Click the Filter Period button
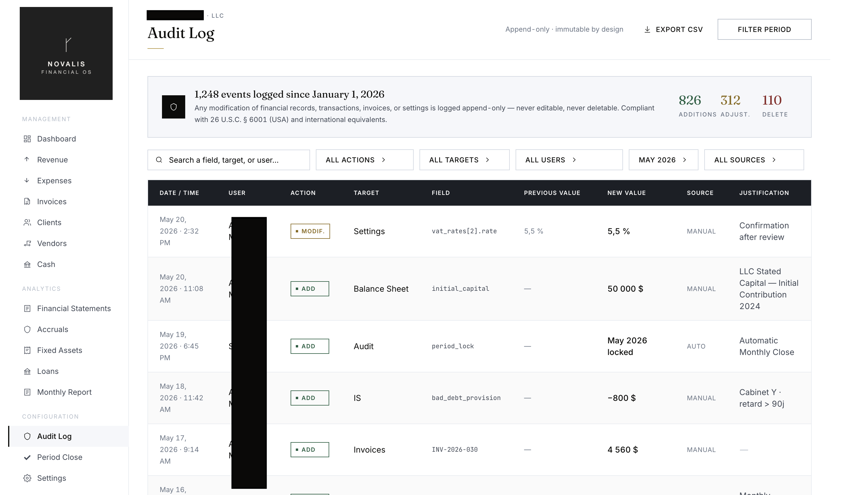 click(764, 30)
